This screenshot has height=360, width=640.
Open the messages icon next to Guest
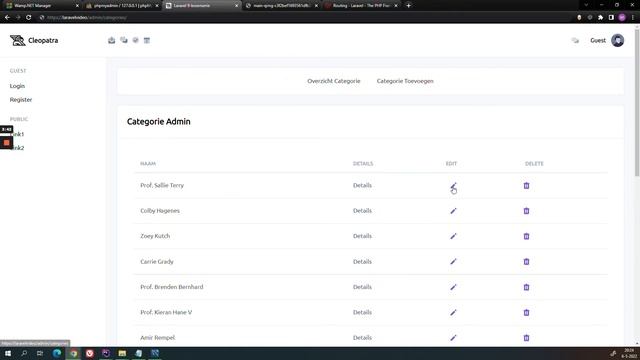click(x=575, y=40)
